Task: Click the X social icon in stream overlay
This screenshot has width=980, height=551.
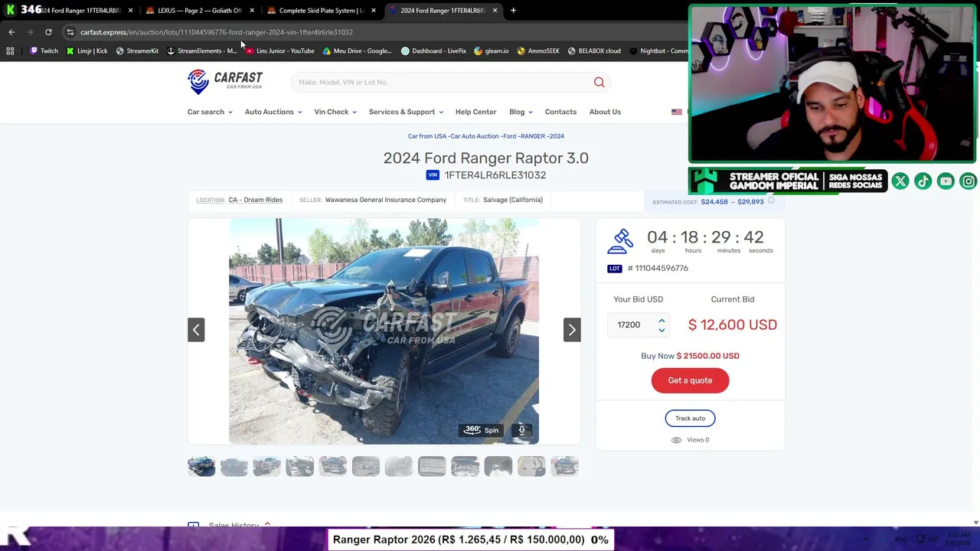Action: point(900,181)
